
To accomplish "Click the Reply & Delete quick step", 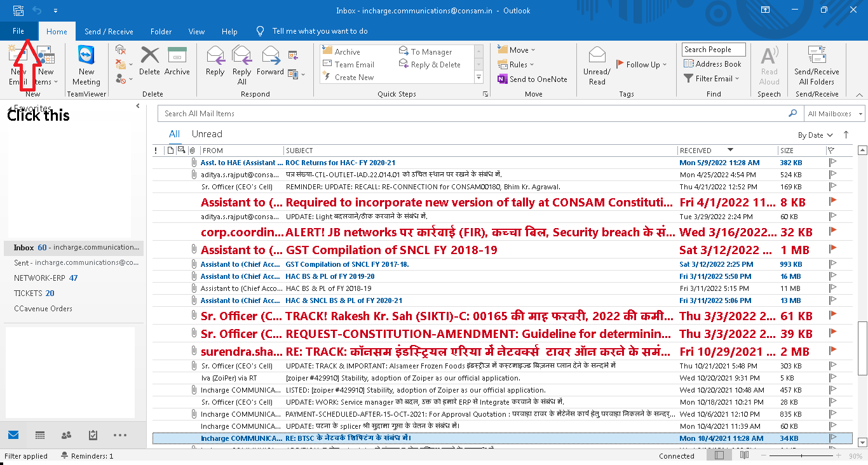I will tap(430, 65).
